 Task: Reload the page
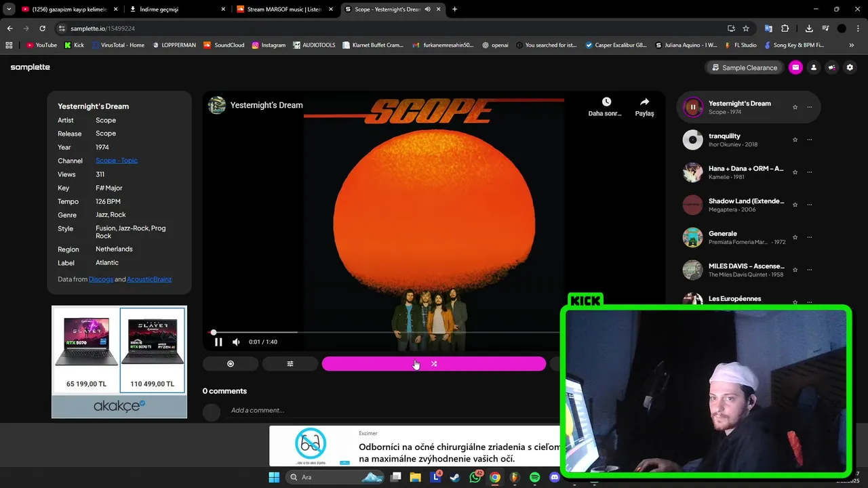click(42, 28)
